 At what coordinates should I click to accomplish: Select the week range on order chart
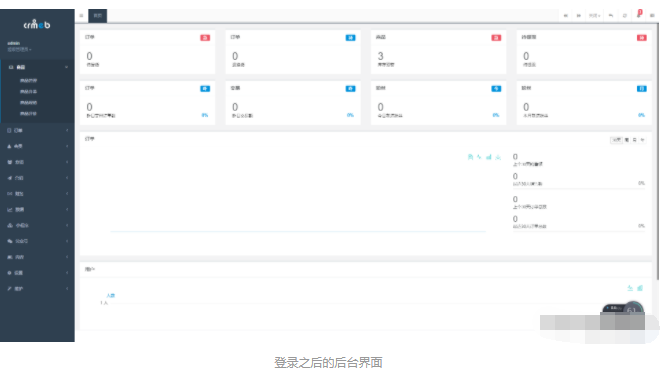pos(627,140)
